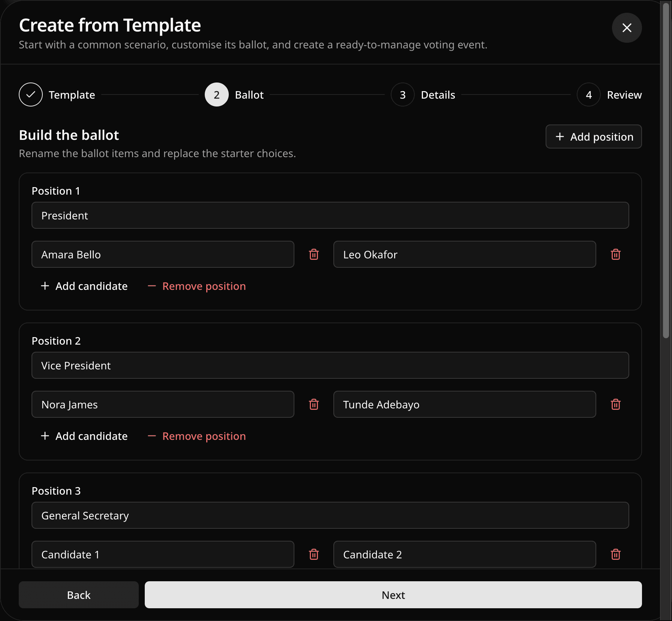Add a new position to ballot
Viewport: 672px width, 621px height.
click(x=594, y=136)
